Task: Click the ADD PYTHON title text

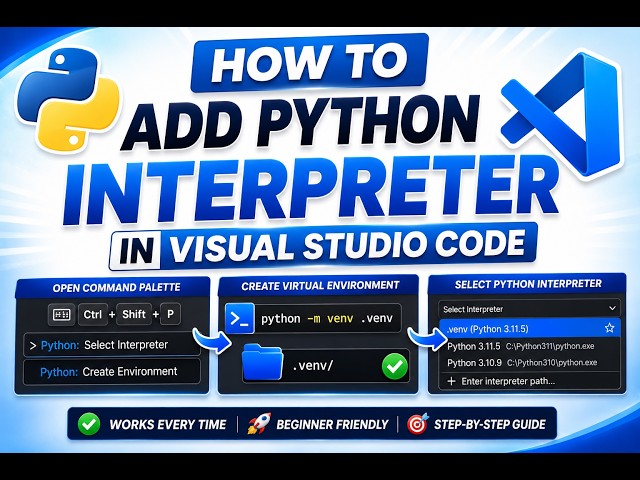Action: 301,122
